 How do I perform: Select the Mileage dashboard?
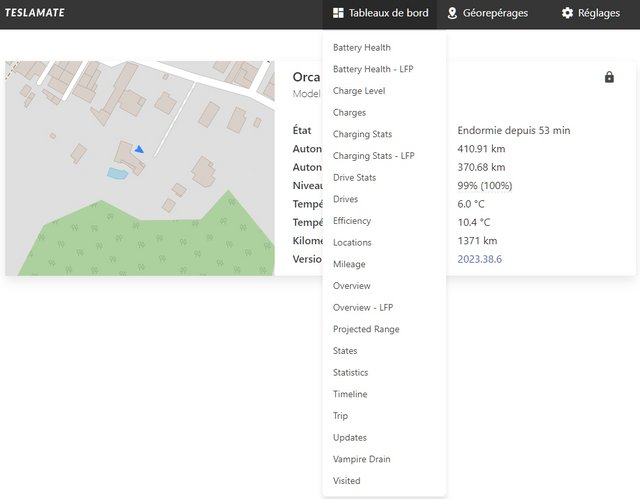[x=349, y=264]
